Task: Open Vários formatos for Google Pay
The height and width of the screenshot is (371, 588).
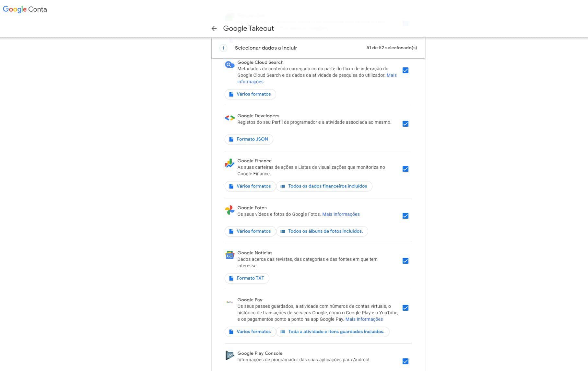Action: tap(250, 332)
